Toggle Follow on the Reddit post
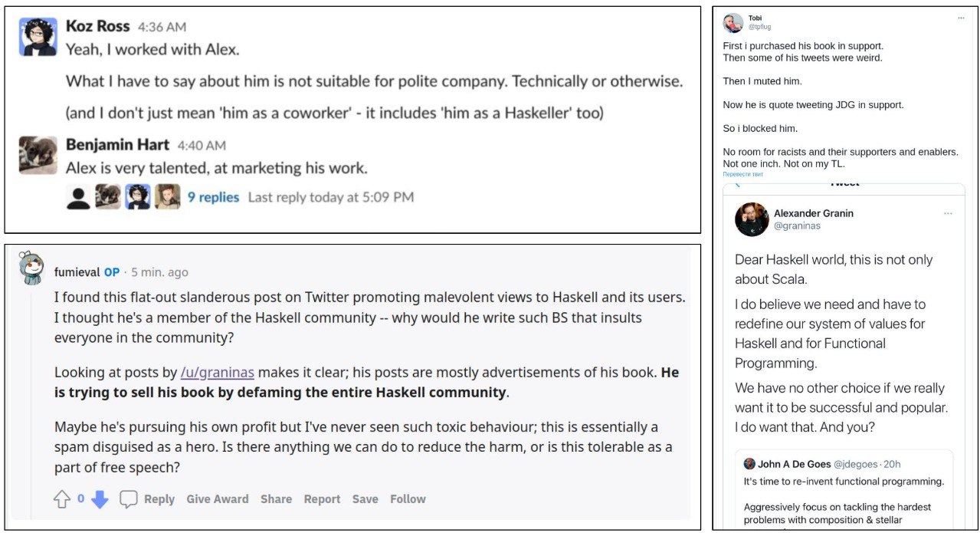The image size is (980, 533). pyautogui.click(x=408, y=499)
